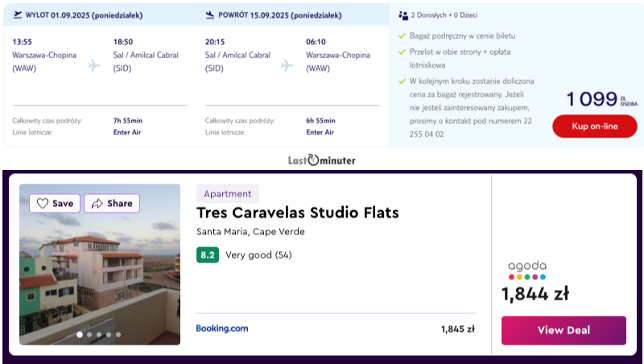
Task: Click the 20:15 return departure time
Action: [215, 42]
